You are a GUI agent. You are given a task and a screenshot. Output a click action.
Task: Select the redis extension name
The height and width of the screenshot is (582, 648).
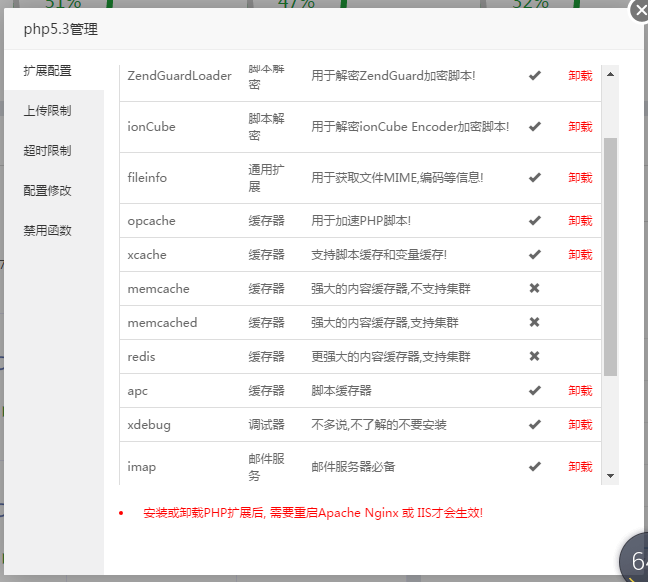pos(141,356)
